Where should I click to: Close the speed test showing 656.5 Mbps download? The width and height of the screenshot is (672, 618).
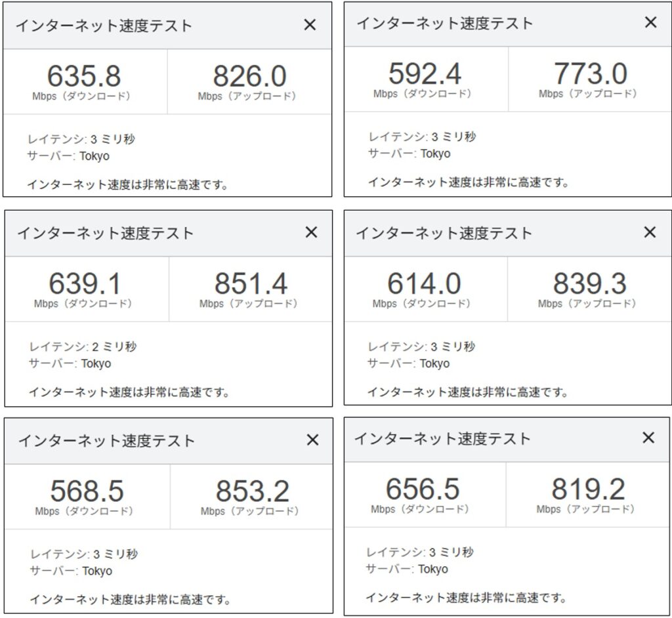click(648, 438)
